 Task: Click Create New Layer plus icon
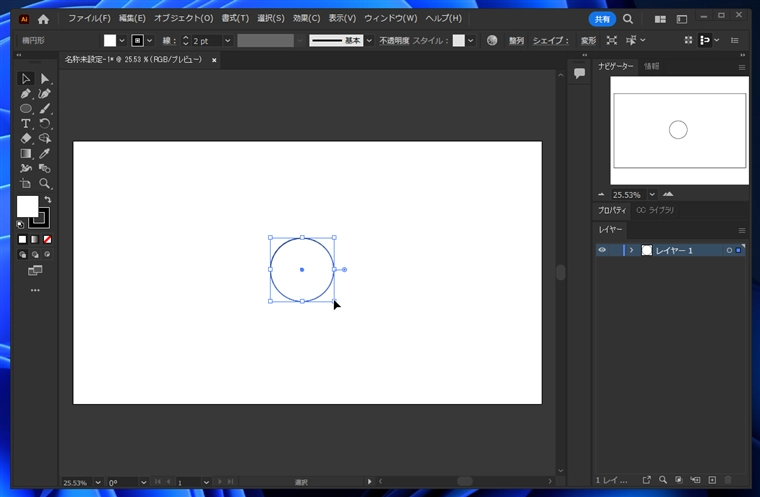[x=712, y=480]
